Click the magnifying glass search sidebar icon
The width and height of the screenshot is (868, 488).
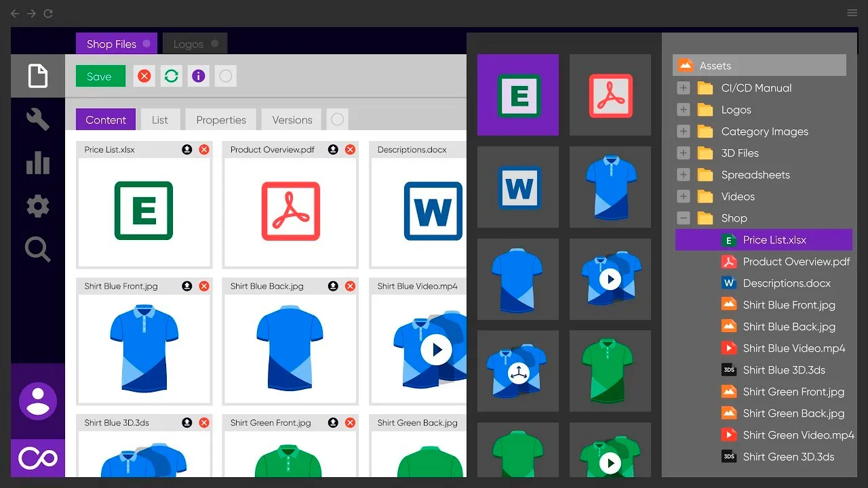tap(37, 249)
